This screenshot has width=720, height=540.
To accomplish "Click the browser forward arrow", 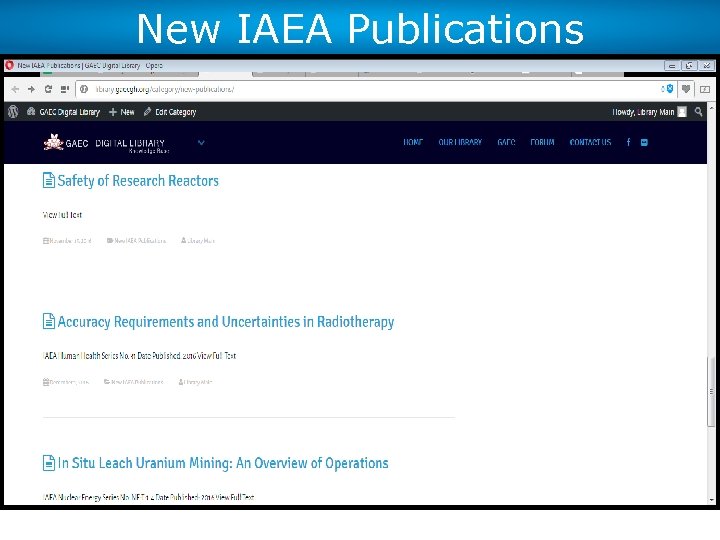I will click(x=31, y=89).
